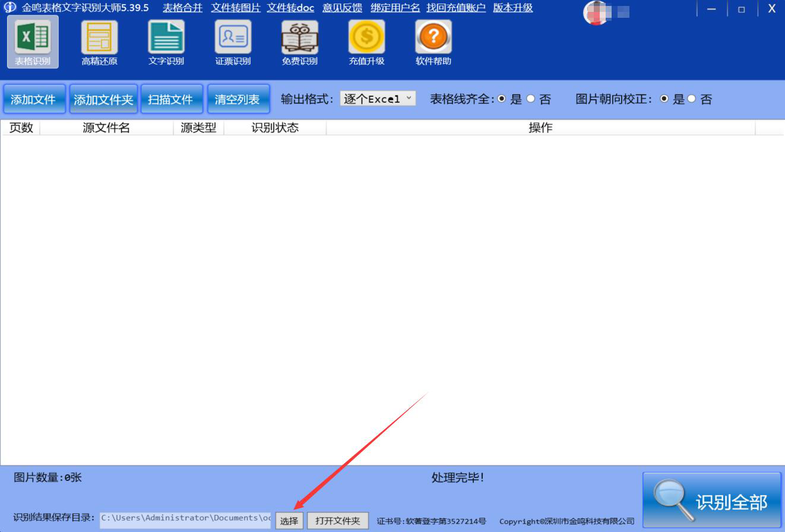Viewport: 785px width, 532px height.
Task: Open the 高精还原 tool
Action: (99, 42)
